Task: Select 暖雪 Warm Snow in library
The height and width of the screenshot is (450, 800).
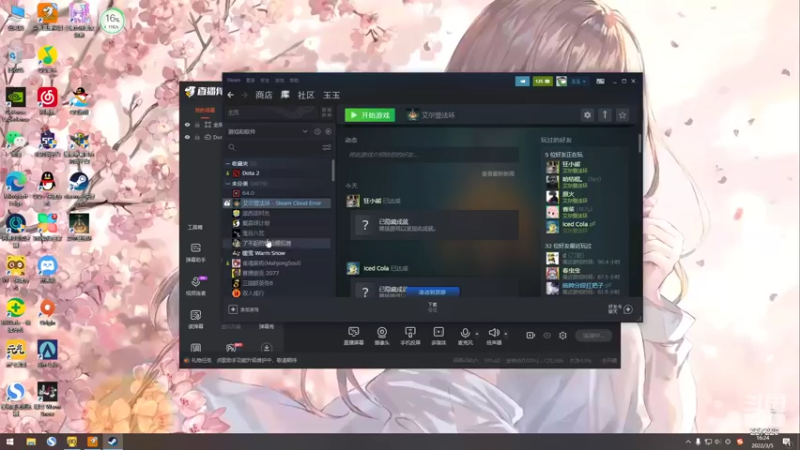Action: point(263,253)
